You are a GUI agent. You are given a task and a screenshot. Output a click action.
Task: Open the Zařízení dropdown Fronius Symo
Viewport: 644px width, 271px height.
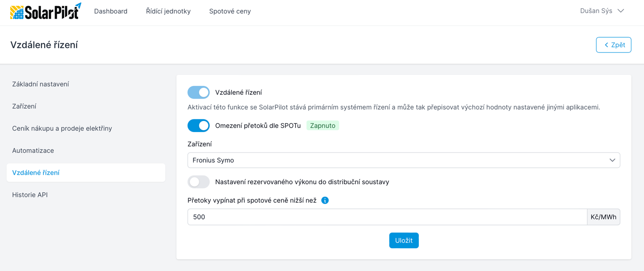tap(403, 160)
